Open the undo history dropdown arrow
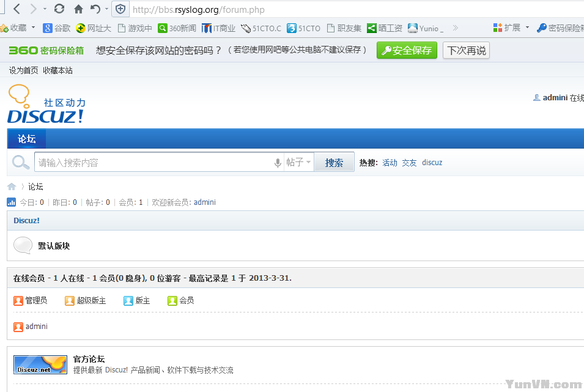The height and width of the screenshot is (392, 584). click(106, 9)
